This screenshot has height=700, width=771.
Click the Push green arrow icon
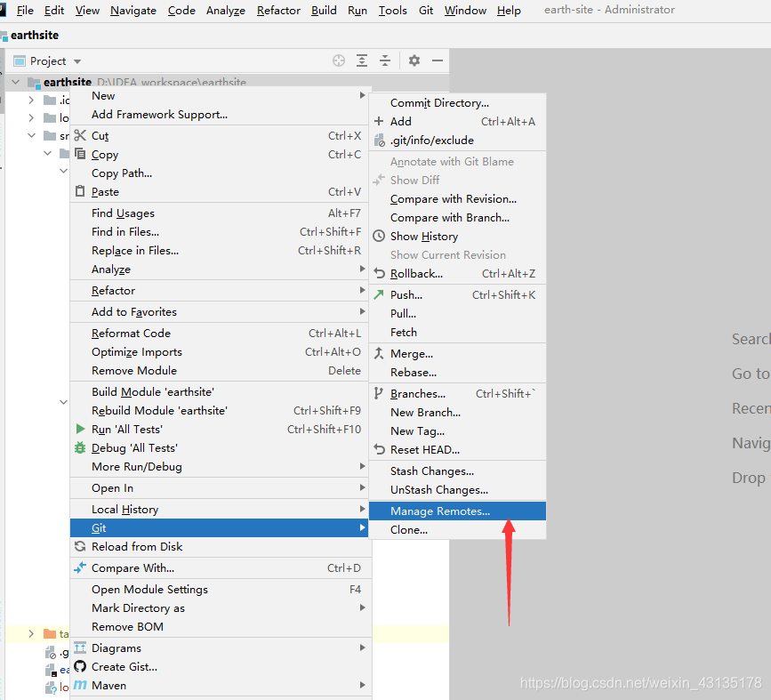(x=379, y=294)
